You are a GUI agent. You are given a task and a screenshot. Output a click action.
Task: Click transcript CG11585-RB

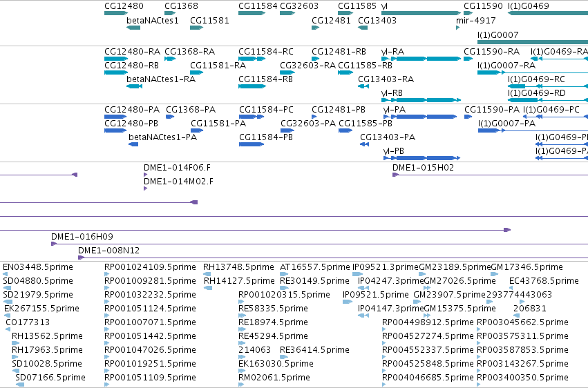pyautogui.click(x=345, y=72)
